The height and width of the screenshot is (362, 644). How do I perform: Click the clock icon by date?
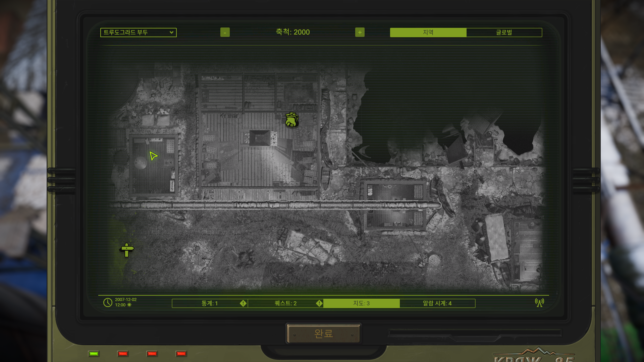pyautogui.click(x=108, y=302)
